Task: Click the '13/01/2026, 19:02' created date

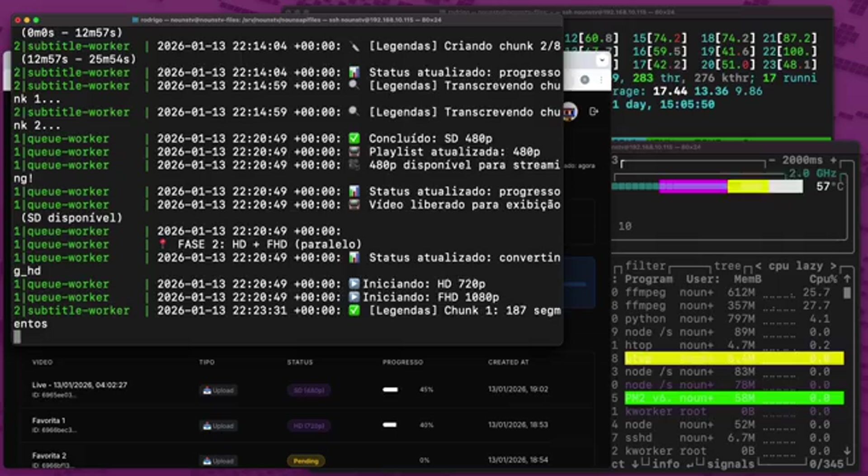Action: click(x=518, y=389)
